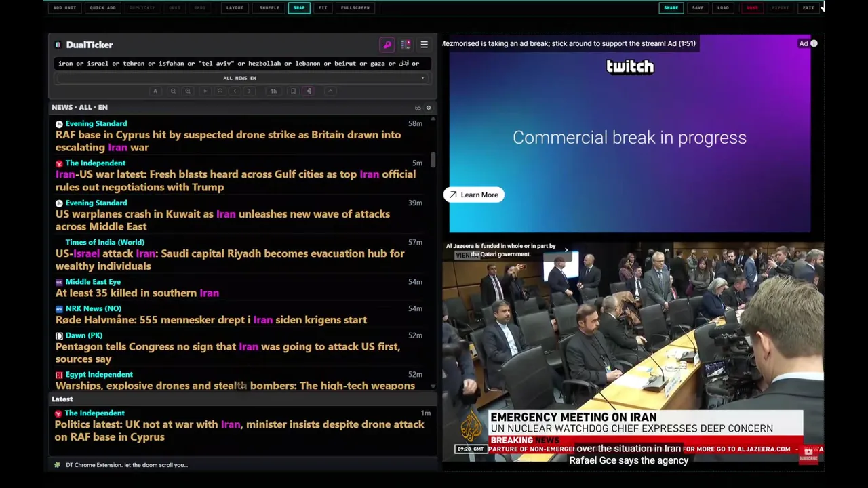The height and width of the screenshot is (488, 868).
Task: Open the DualTicker hamburger menu
Action: [424, 45]
